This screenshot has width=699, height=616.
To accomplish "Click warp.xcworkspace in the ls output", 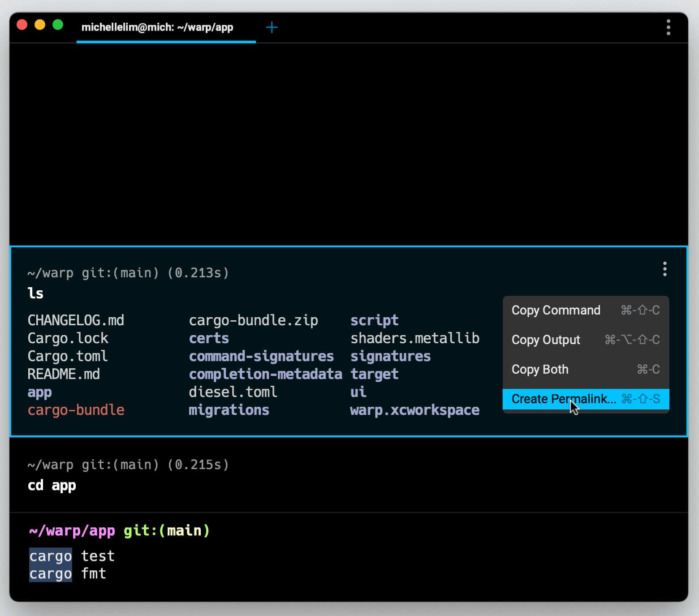I will coord(414,410).
